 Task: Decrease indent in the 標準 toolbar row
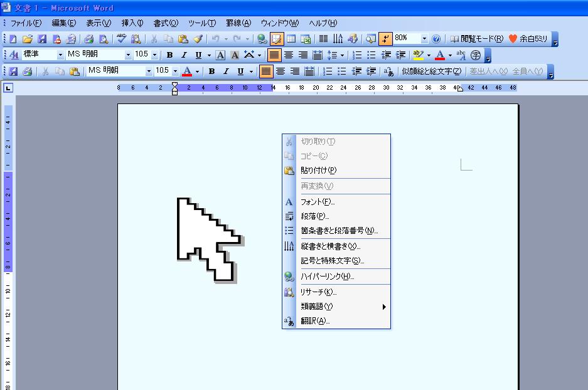click(x=386, y=55)
